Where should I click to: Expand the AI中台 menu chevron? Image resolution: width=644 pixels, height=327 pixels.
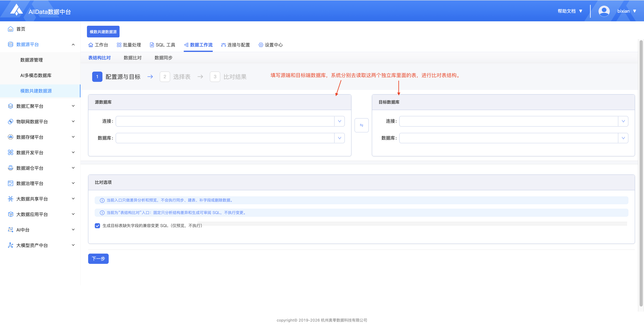(73, 230)
